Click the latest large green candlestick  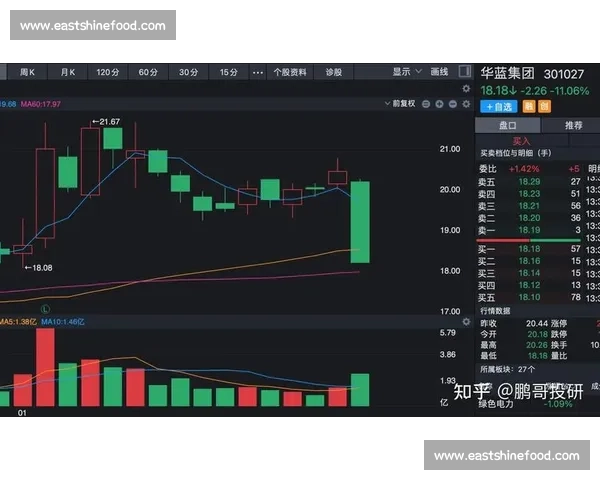[360, 222]
